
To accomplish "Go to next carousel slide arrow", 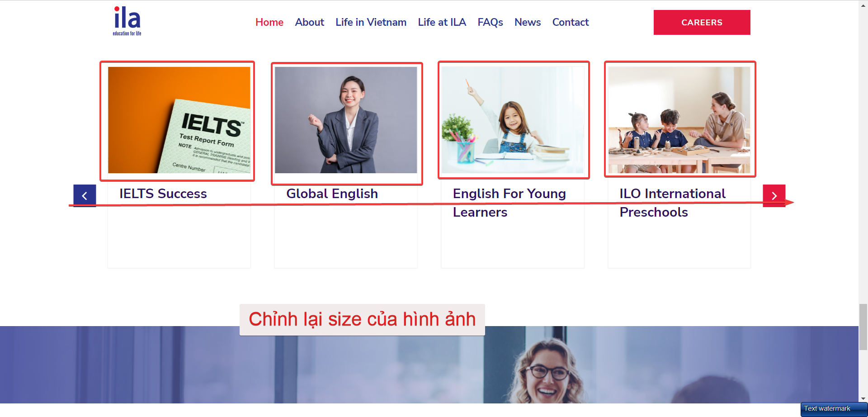I will pyautogui.click(x=774, y=195).
